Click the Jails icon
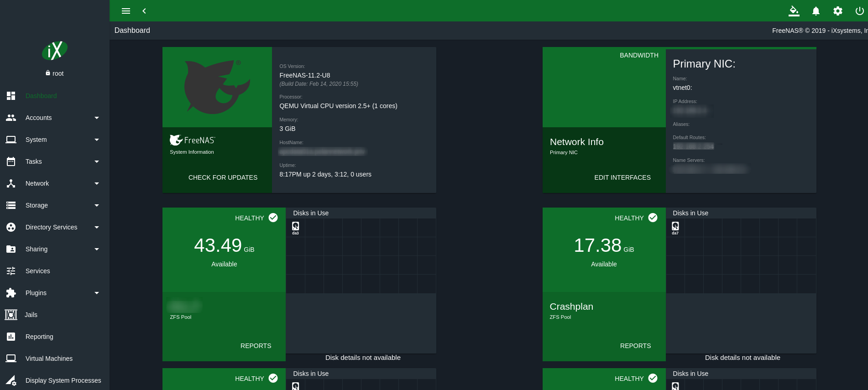Viewport: 868px width, 390px height. click(11, 315)
